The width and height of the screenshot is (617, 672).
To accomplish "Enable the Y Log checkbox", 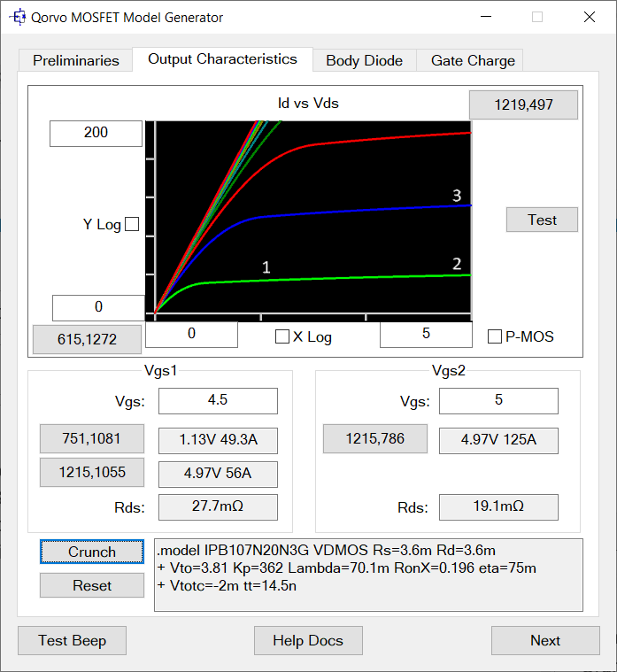I will click(132, 225).
